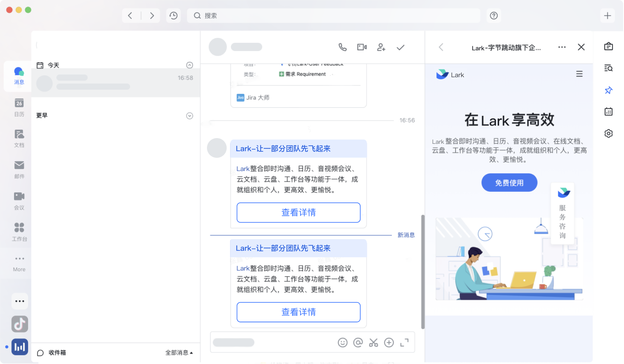The image size is (624, 364).
Task: Switch to the 工作台 (Workspace) tab
Action: tap(19, 231)
